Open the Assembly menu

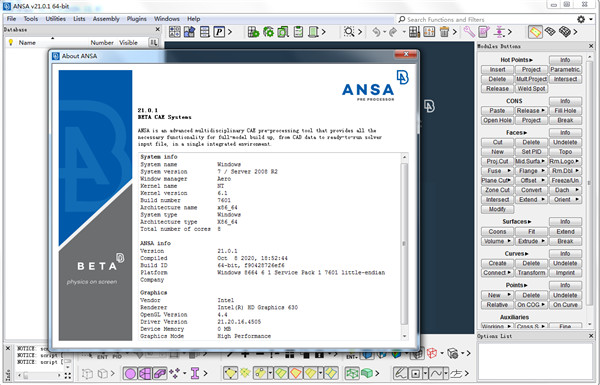tap(106, 19)
